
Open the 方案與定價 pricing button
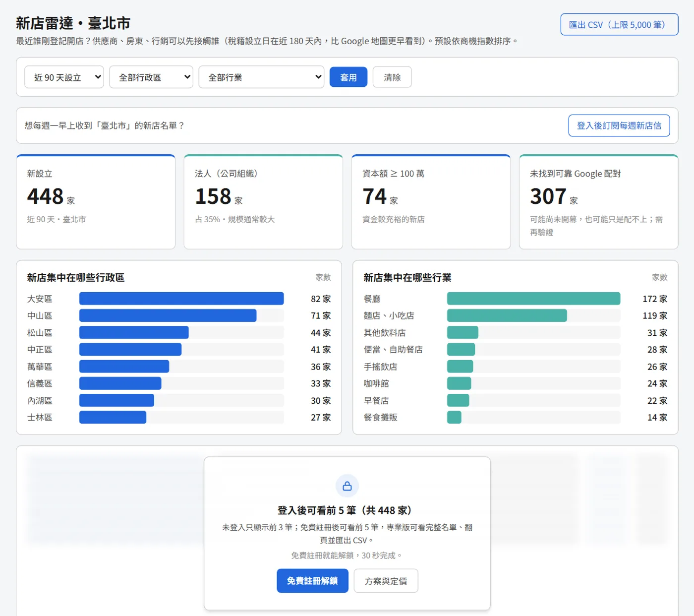386,581
